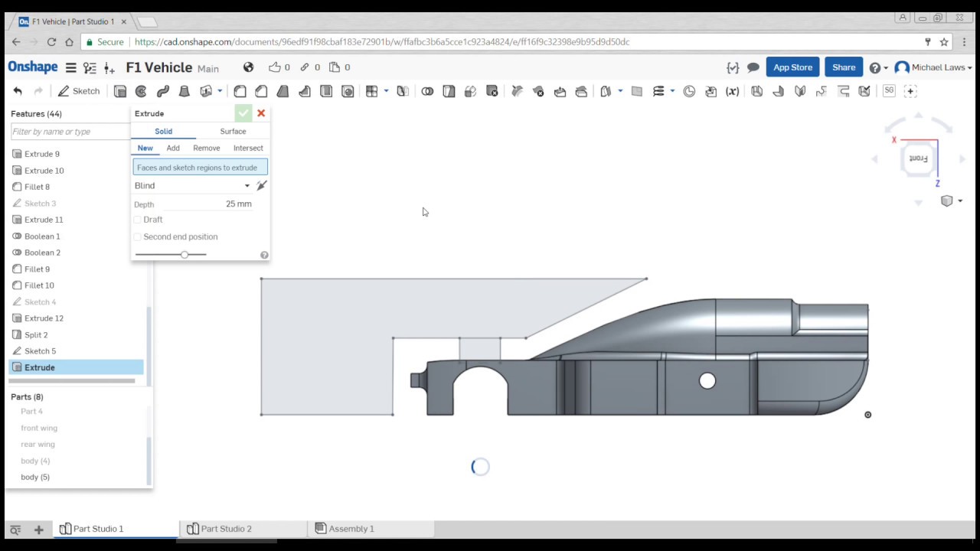The height and width of the screenshot is (551, 980).
Task: Click the Front face on view cube
Action: [918, 158]
